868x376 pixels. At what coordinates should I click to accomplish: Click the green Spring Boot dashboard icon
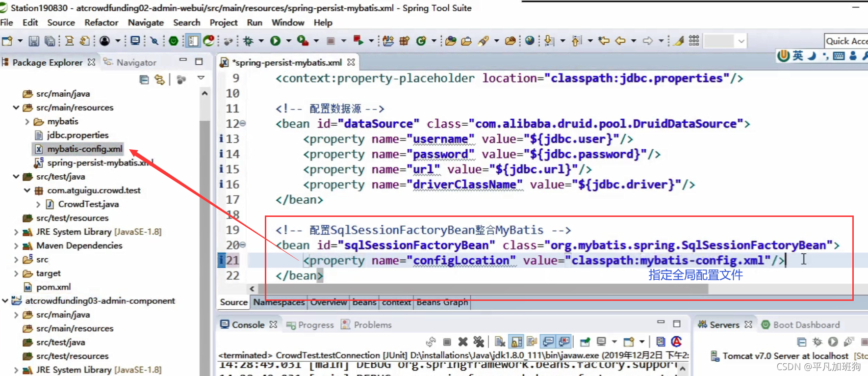coord(174,41)
